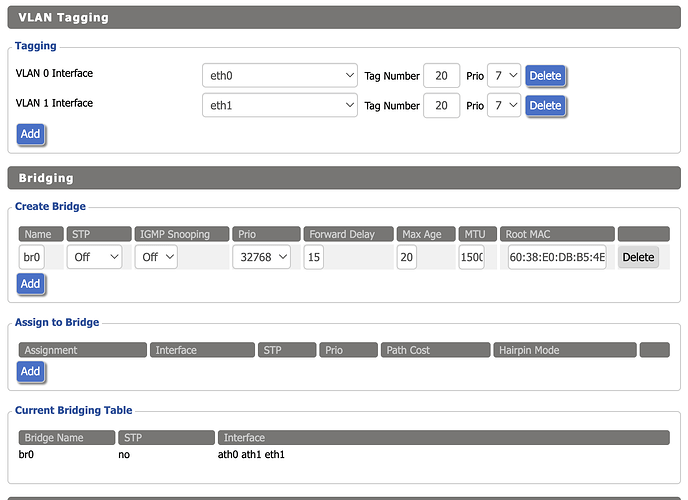The width and height of the screenshot is (688, 500).
Task: Click the bridge Name field br0
Action: point(32,257)
